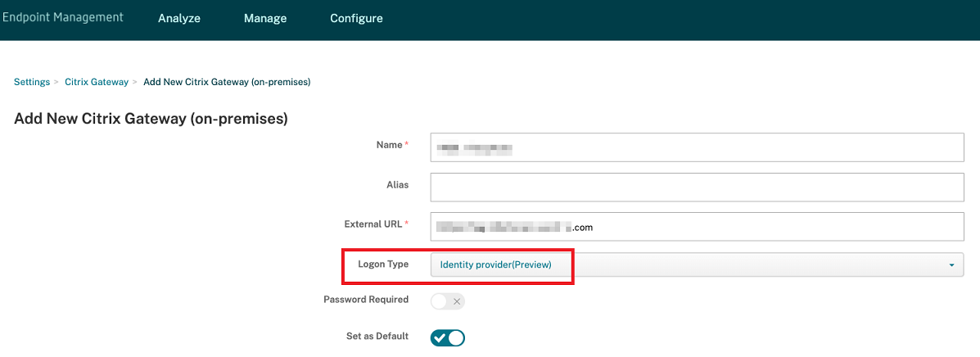Disable the Set as Default toggle

(448, 337)
